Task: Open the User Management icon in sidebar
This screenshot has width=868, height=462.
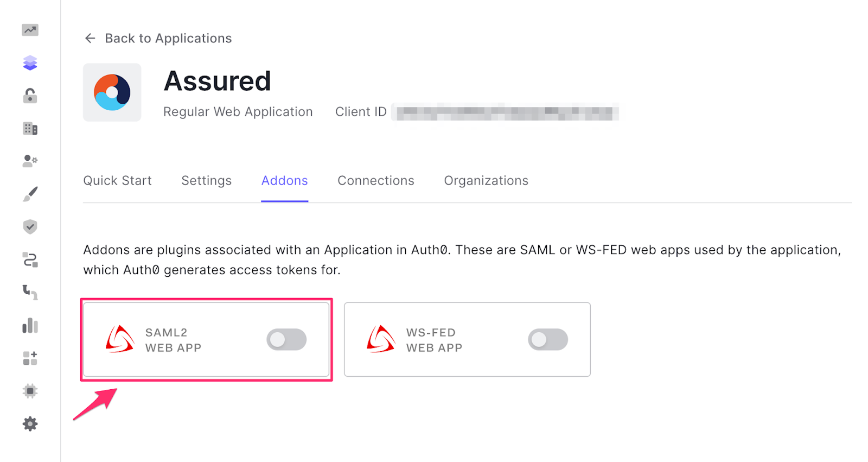Action: pos(30,161)
